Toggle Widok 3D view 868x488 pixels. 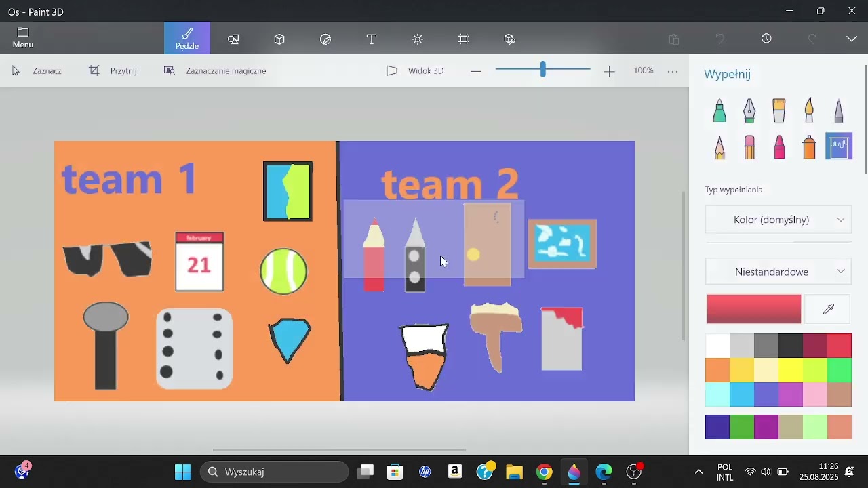pyautogui.click(x=415, y=70)
